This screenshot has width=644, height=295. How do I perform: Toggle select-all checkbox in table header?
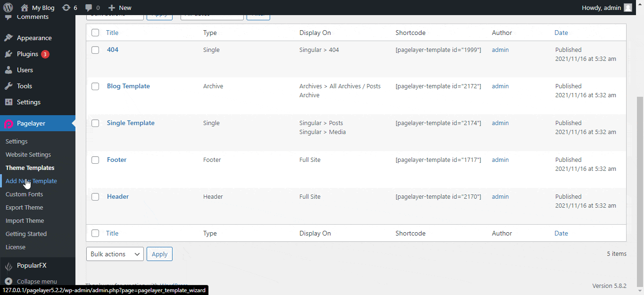tap(95, 33)
